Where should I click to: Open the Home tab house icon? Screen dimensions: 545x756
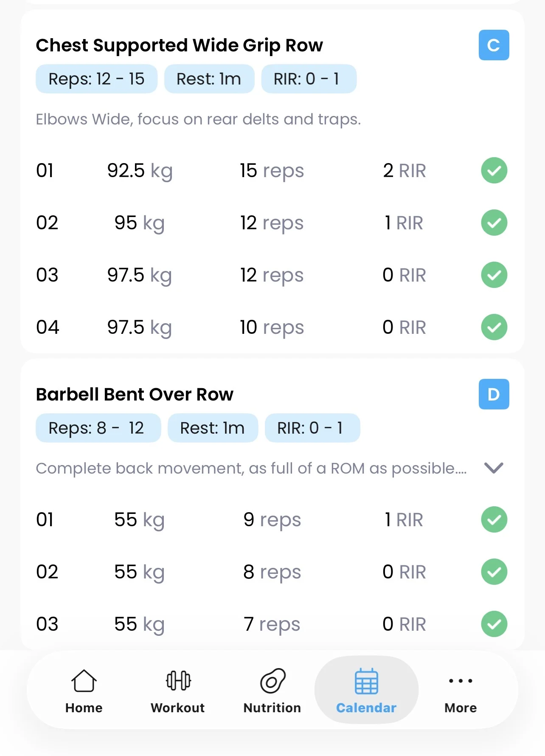[84, 681]
